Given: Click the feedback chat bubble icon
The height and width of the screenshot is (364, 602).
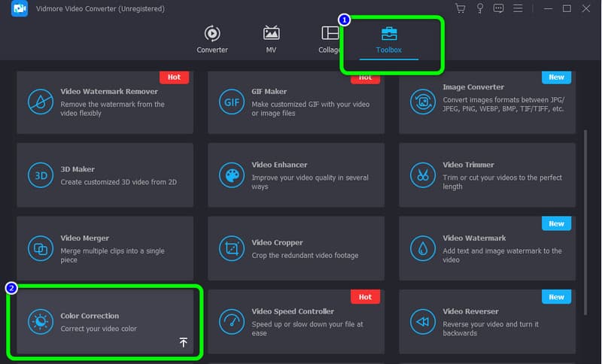Looking at the screenshot, I should pyautogui.click(x=498, y=8).
